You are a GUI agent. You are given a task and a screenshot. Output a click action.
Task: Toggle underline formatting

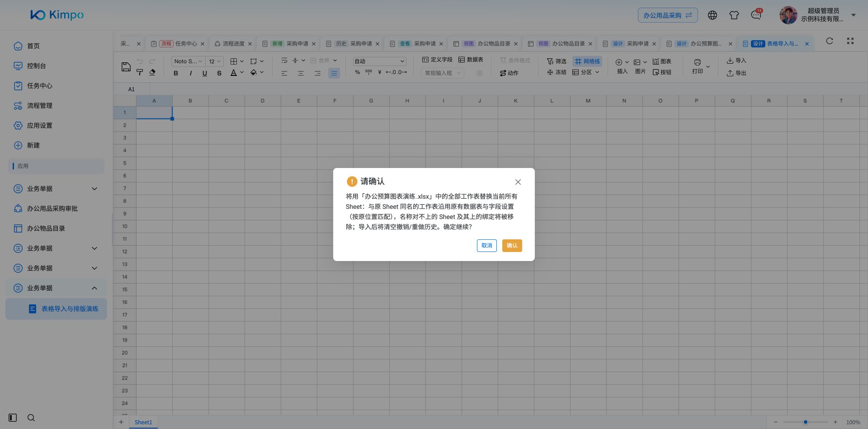click(x=205, y=73)
